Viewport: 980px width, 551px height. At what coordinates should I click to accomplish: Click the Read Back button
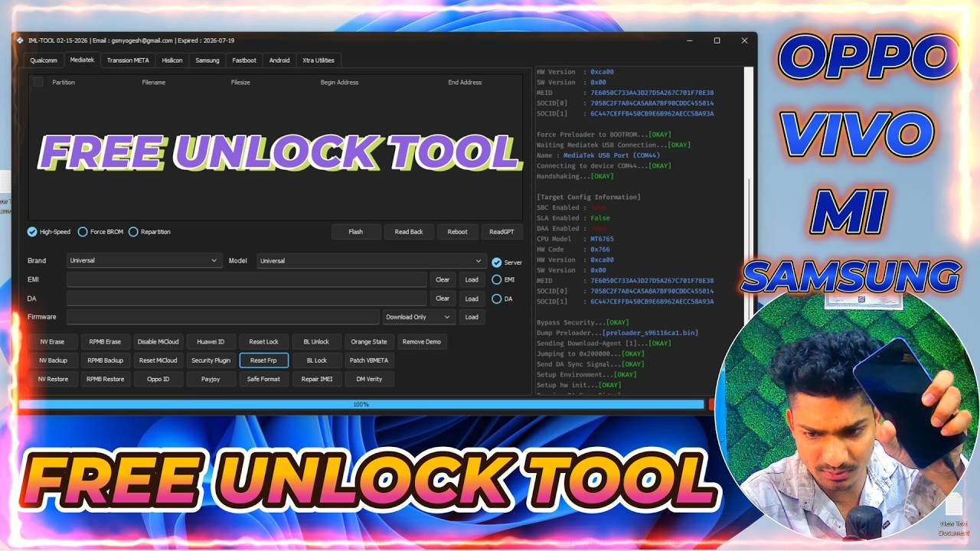click(x=409, y=232)
